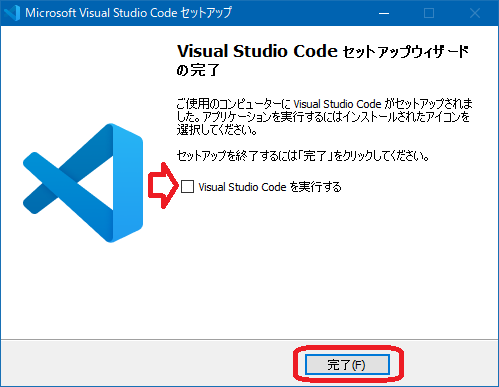Click the bold 'Visual Studio Code' heading text
This screenshot has height=387, width=499.
pos(257,51)
